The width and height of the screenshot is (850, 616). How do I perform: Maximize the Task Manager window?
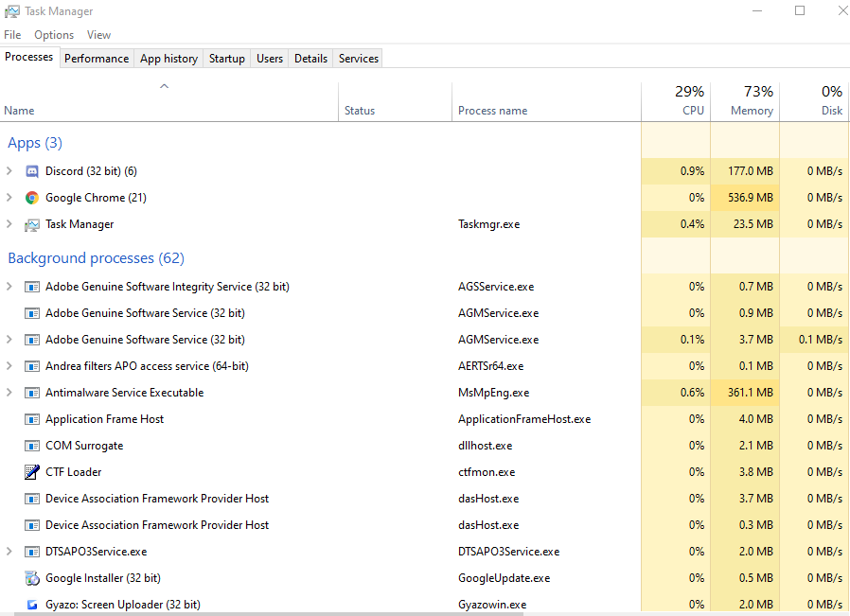click(x=800, y=10)
